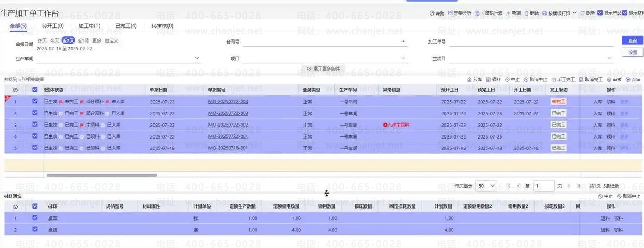Click the 手工完工 action
The height and width of the screenshot is (248, 644).
tap(563, 80)
